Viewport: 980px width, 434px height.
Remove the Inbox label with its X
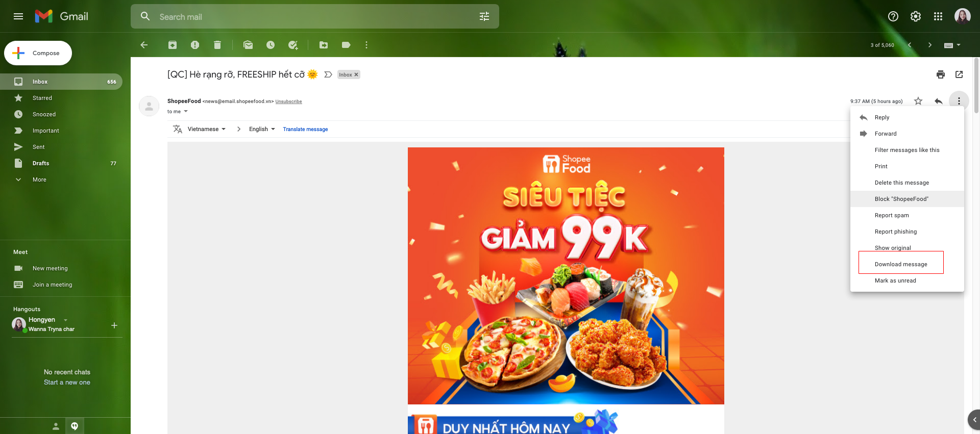(x=356, y=74)
